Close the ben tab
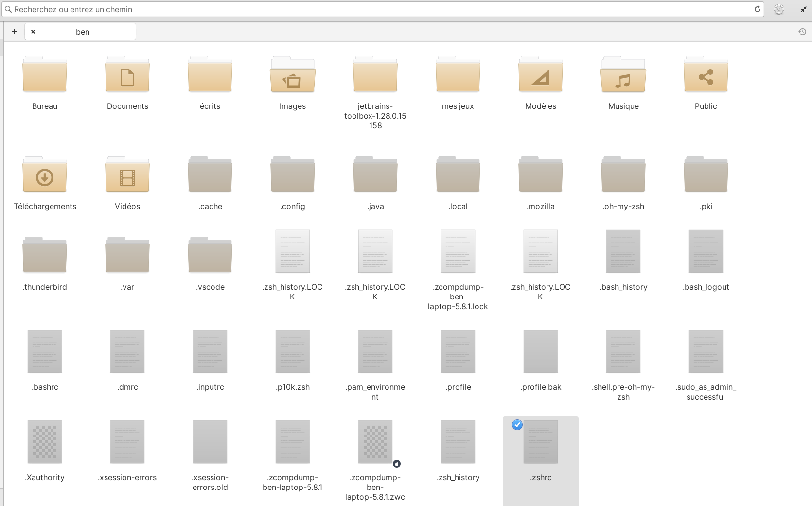The width and height of the screenshot is (812, 506). tap(33, 32)
